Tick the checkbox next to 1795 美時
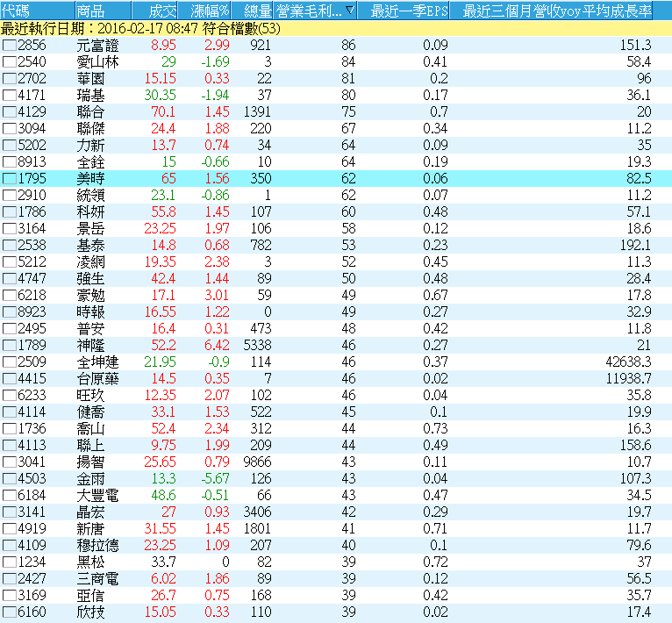The height and width of the screenshot is (623, 672). pyautogui.click(x=9, y=178)
